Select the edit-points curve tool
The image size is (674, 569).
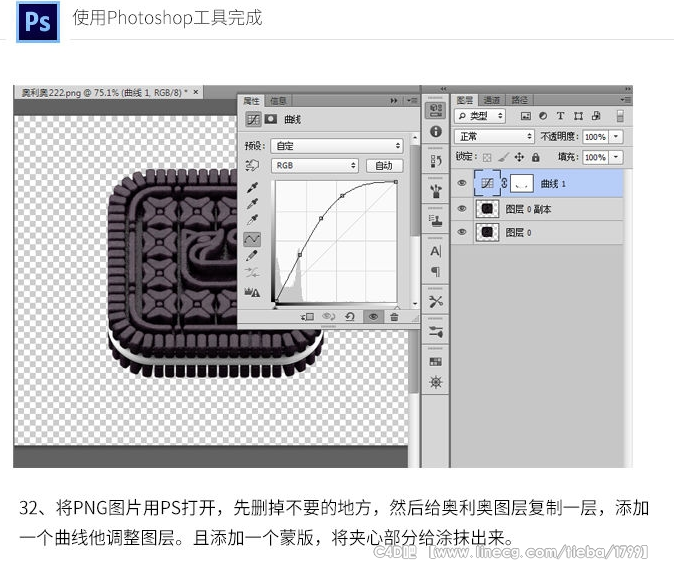pos(252,239)
